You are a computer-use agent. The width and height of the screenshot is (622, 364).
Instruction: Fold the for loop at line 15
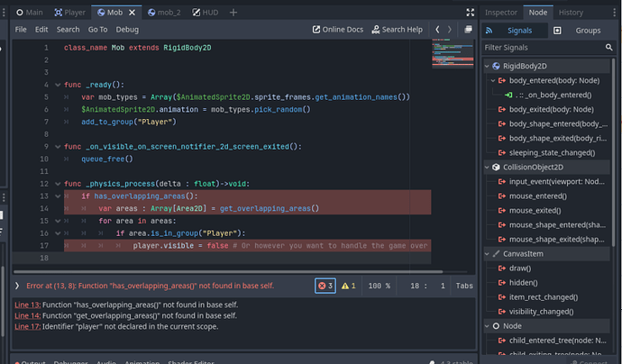58,221
